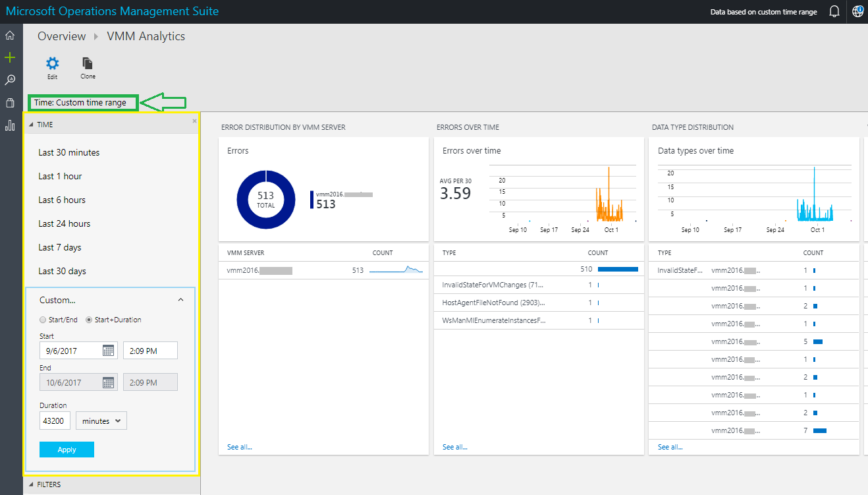This screenshot has height=495, width=868.
Task: Click the InvalidStateF... data type row
Action: (754, 270)
